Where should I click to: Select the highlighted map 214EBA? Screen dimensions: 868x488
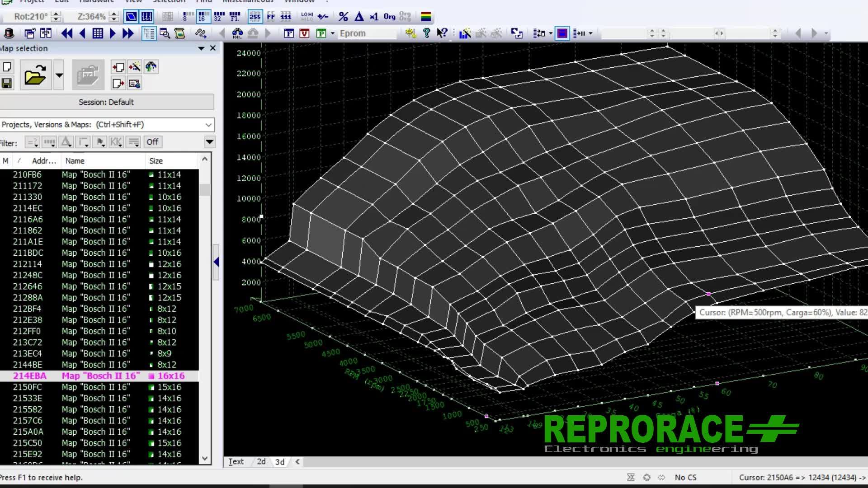click(x=99, y=376)
